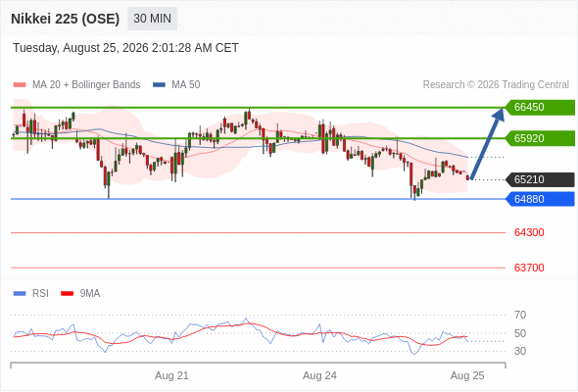Click the Research © 2026 Trading Central credit
The width and height of the screenshot is (578, 392).
[496, 85]
